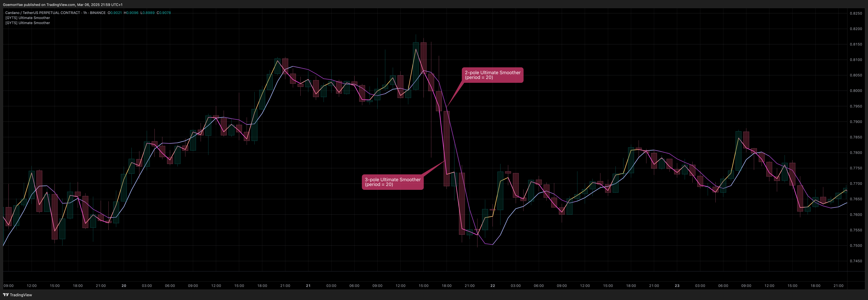Image resolution: width=868 pixels, height=300 pixels.
Task: Click the 0.8000 price axis label
Action: pos(856,91)
